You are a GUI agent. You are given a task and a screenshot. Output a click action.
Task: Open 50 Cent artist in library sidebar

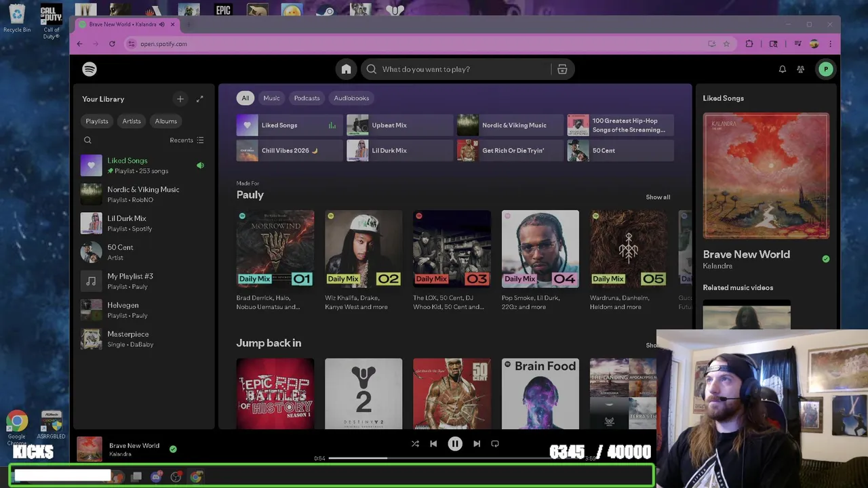[x=143, y=252]
